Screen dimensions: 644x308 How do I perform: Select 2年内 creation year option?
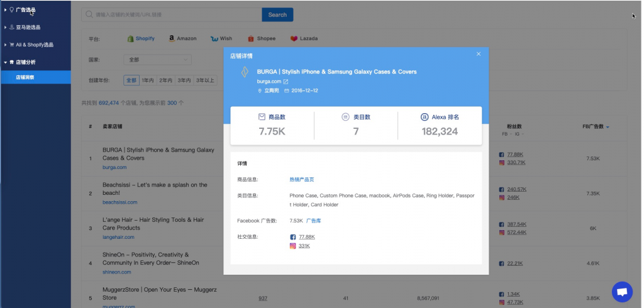[166, 80]
